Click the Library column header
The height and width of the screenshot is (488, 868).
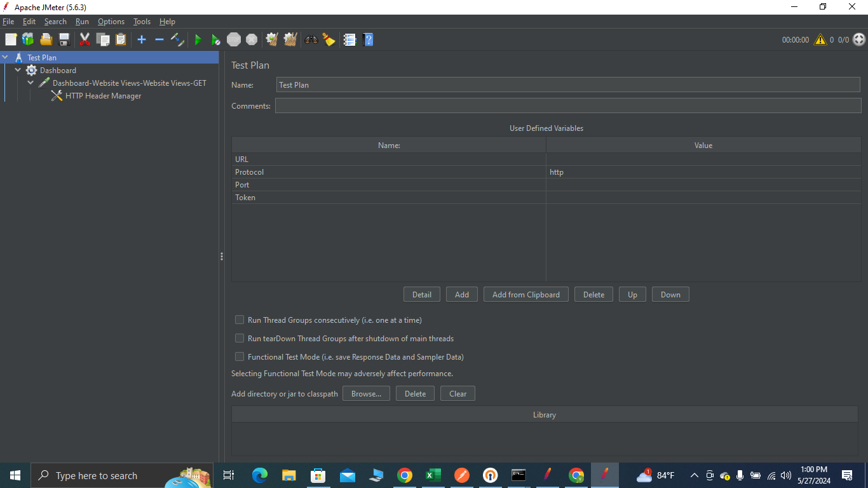pyautogui.click(x=545, y=414)
